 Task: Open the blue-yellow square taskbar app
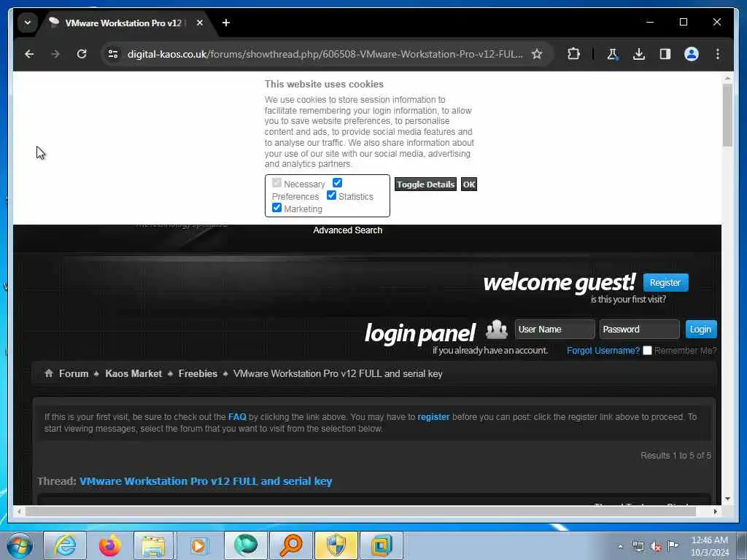[x=381, y=545]
